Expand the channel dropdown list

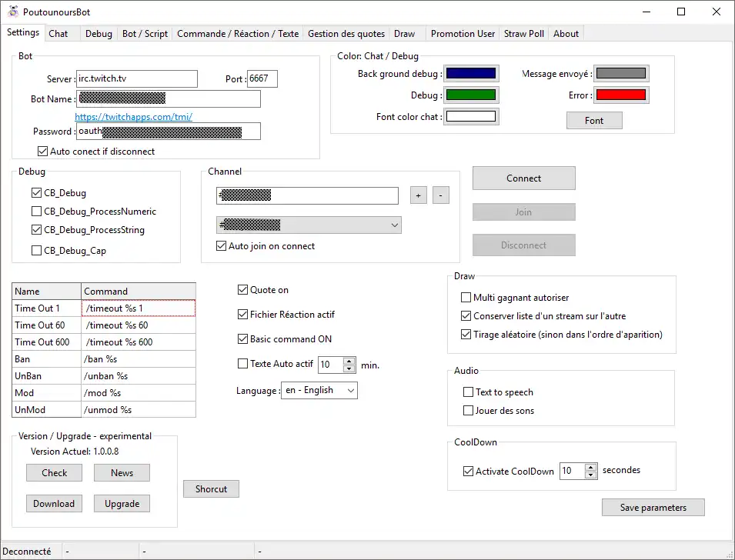[x=395, y=225]
